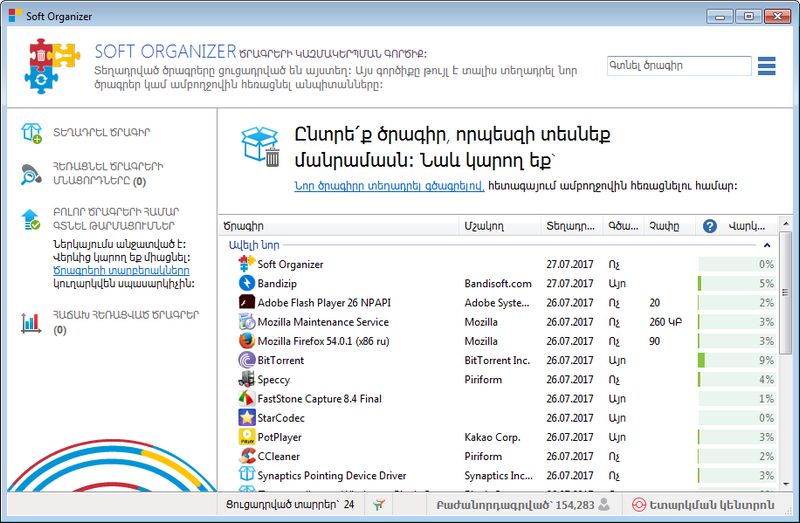Sort by Չափը size column header

(x=670, y=226)
